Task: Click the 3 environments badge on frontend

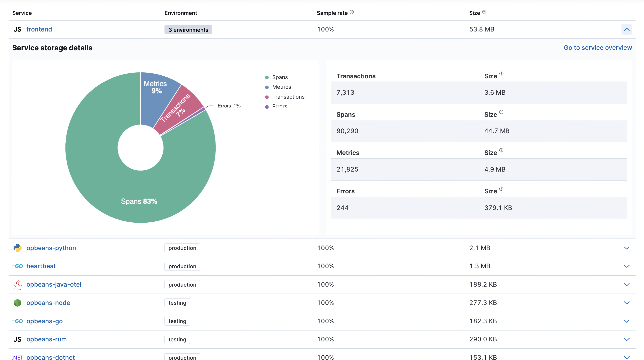Action: click(188, 29)
